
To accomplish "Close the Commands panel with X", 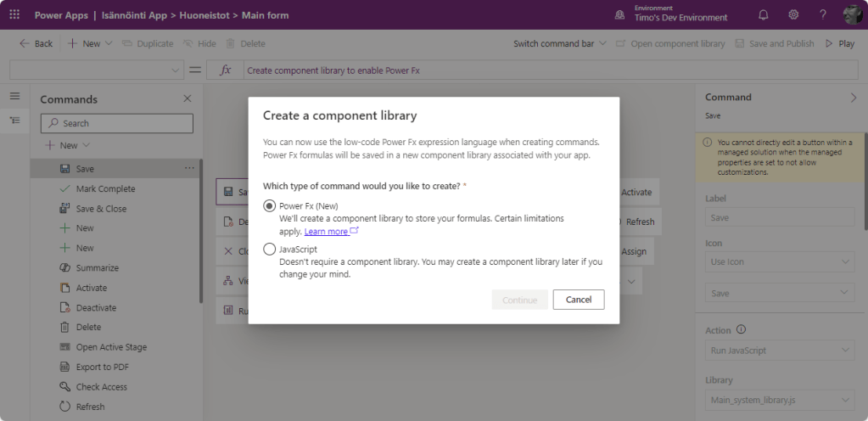I will click(x=188, y=99).
